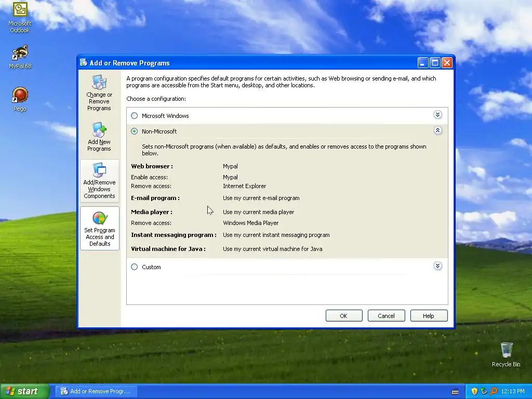Image resolution: width=532 pixels, height=399 pixels.
Task: Choose the Microsoft Windows configuration radio
Action: pyautogui.click(x=135, y=116)
